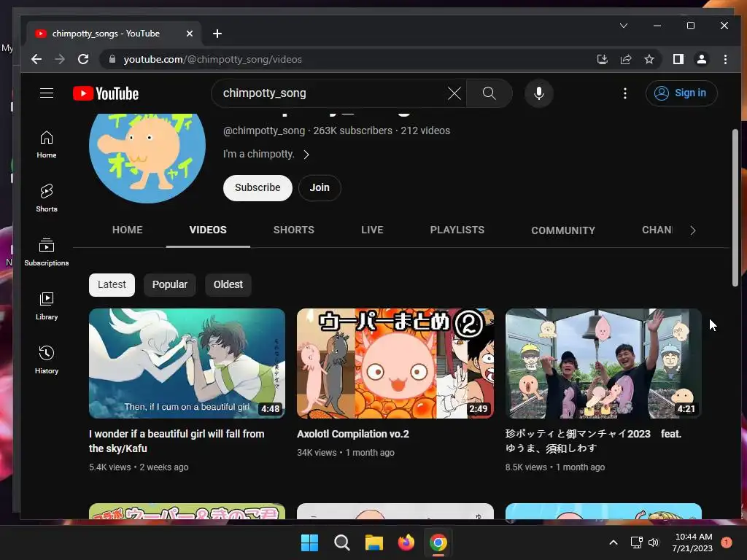This screenshot has height=560, width=747.
Task: Open the beautiful girl/Kafu video thumbnail
Action: click(x=187, y=363)
